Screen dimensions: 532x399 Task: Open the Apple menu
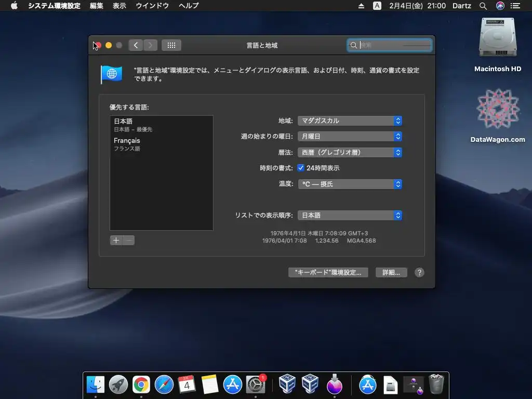point(14,6)
